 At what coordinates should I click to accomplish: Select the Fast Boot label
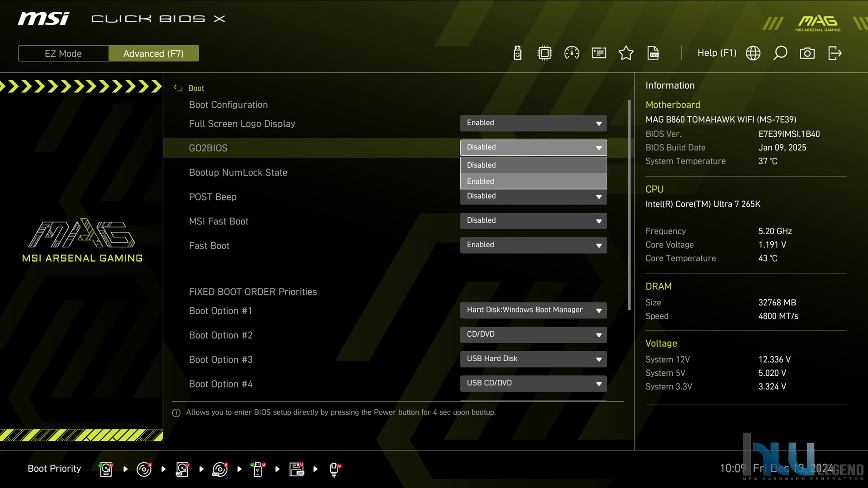[209, 246]
